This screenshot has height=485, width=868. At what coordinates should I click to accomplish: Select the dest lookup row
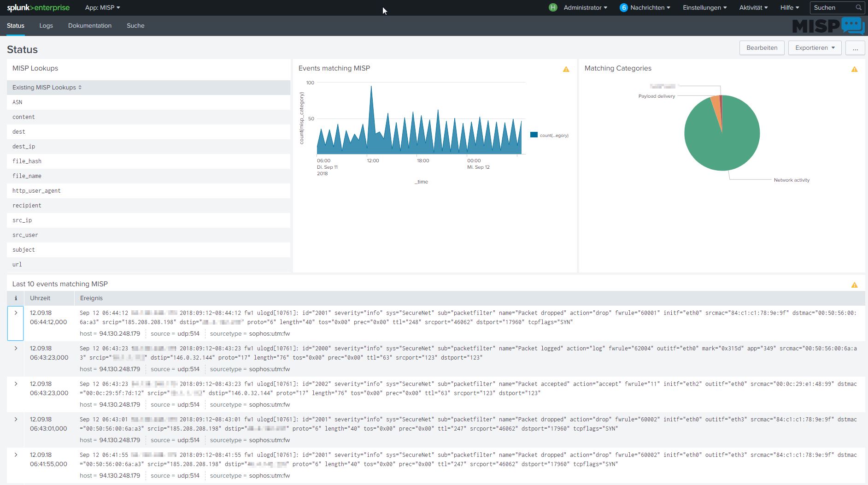(148, 132)
